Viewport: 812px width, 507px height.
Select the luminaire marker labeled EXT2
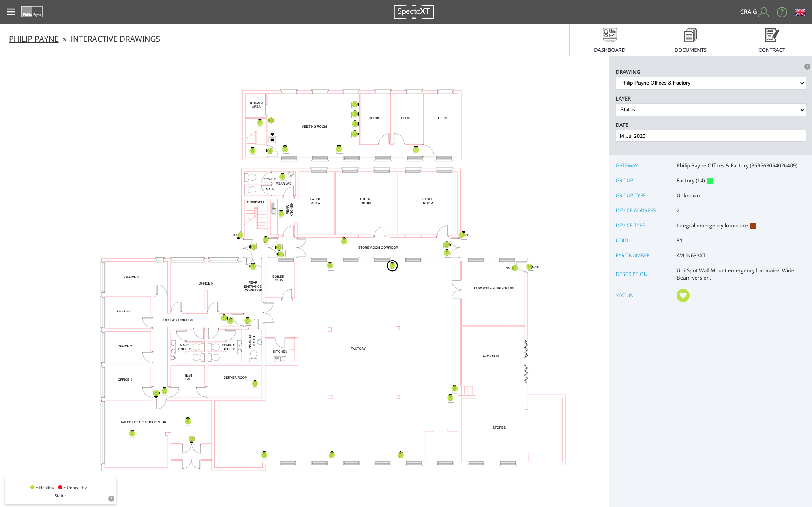(462, 235)
